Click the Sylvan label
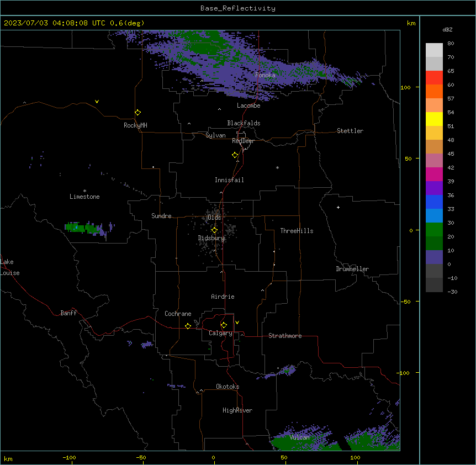 (215, 135)
